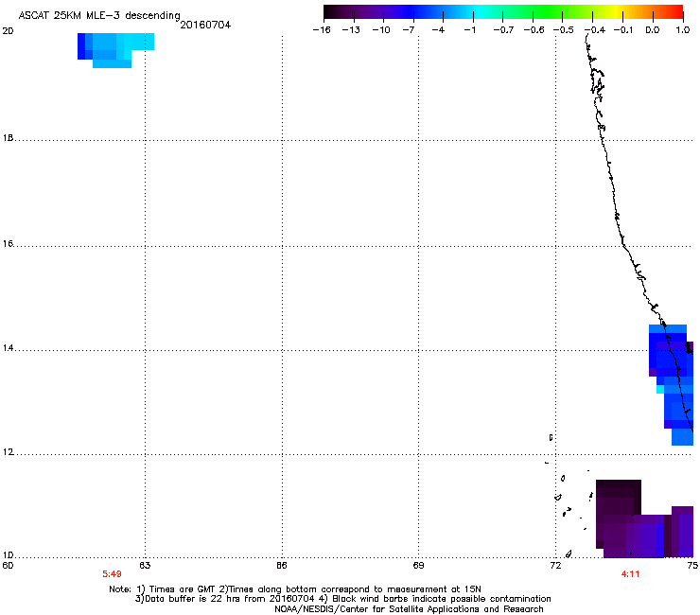Click the colorbar label 0.0
Viewport: 700px width, 615px height.
(x=653, y=30)
